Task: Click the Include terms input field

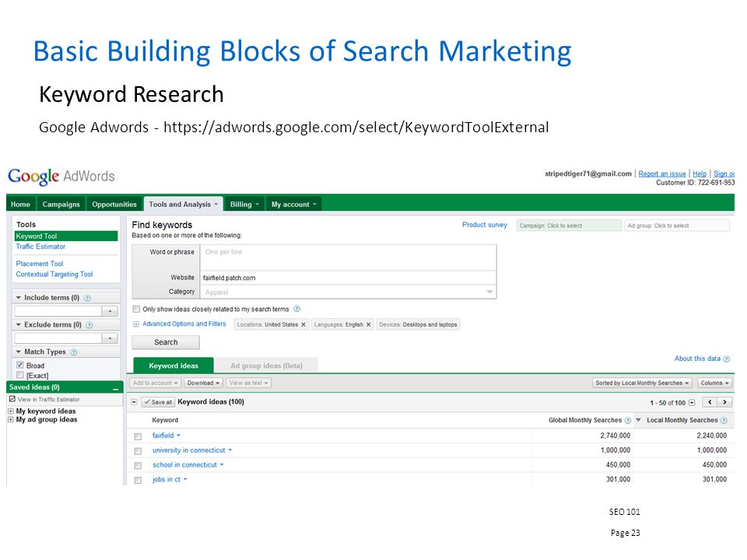Action: click(58, 311)
